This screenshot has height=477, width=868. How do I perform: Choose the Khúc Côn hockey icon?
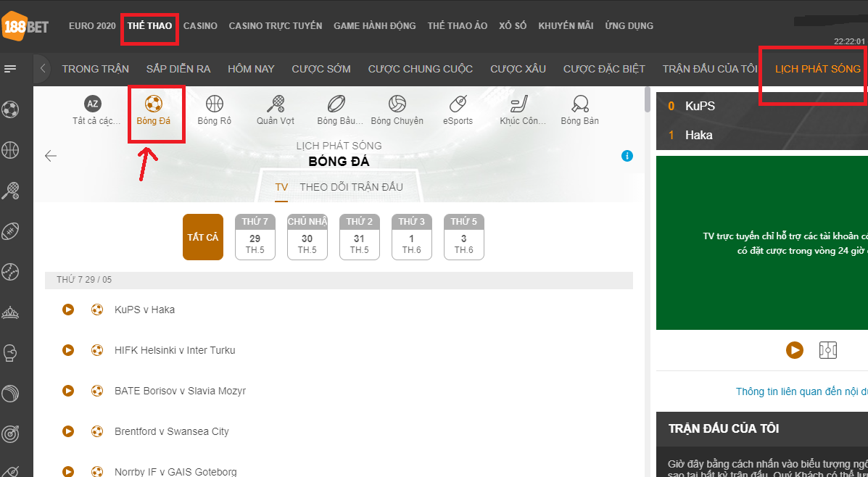(x=519, y=104)
